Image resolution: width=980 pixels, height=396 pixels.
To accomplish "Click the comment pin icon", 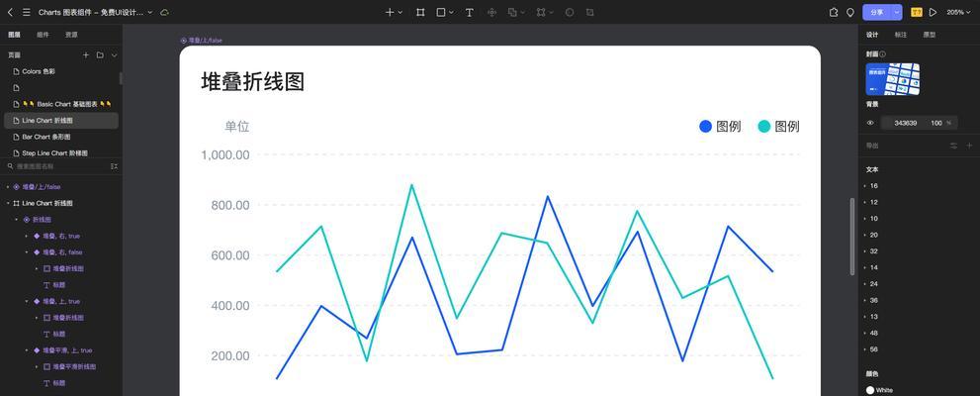I will pyautogui.click(x=850, y=12).
